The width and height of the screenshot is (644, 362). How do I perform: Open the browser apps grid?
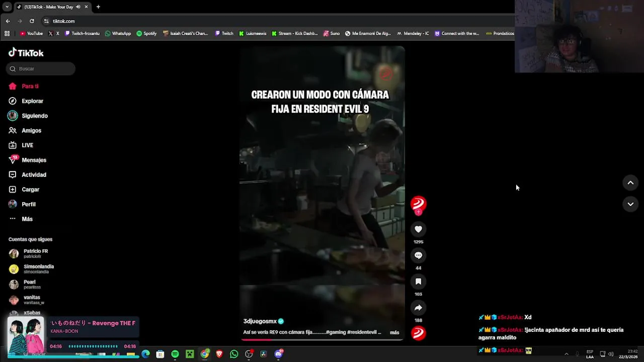(x=7, y=34)
